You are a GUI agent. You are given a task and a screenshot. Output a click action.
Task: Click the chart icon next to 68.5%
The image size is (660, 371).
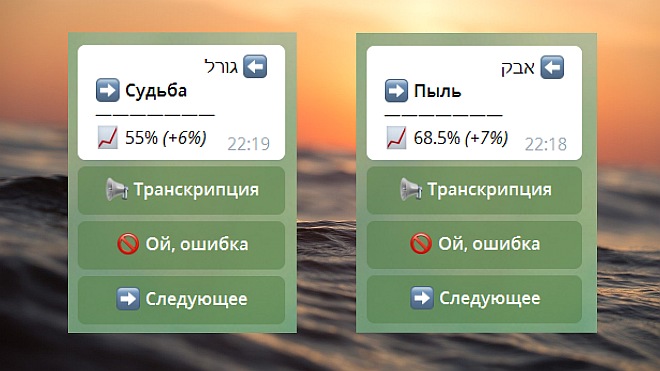396,138
